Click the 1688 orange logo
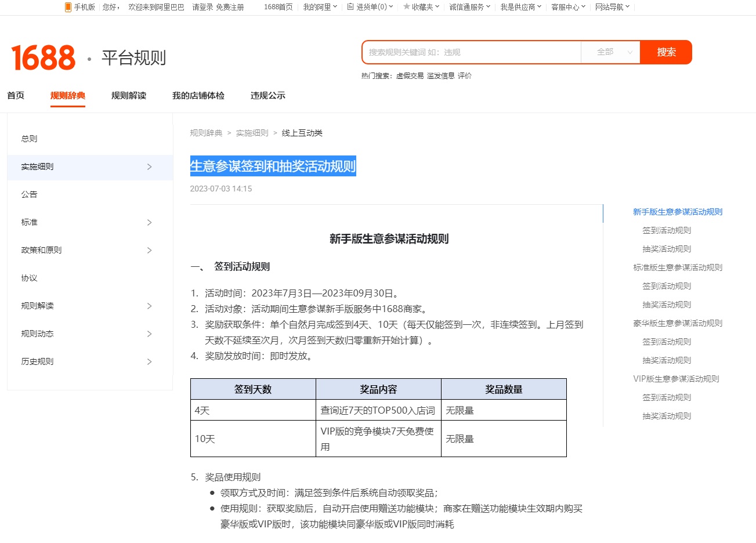 [44, 57]
